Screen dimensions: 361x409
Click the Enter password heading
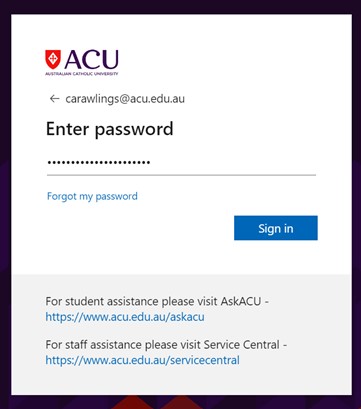pyautogui.click(x=110, y=129)
